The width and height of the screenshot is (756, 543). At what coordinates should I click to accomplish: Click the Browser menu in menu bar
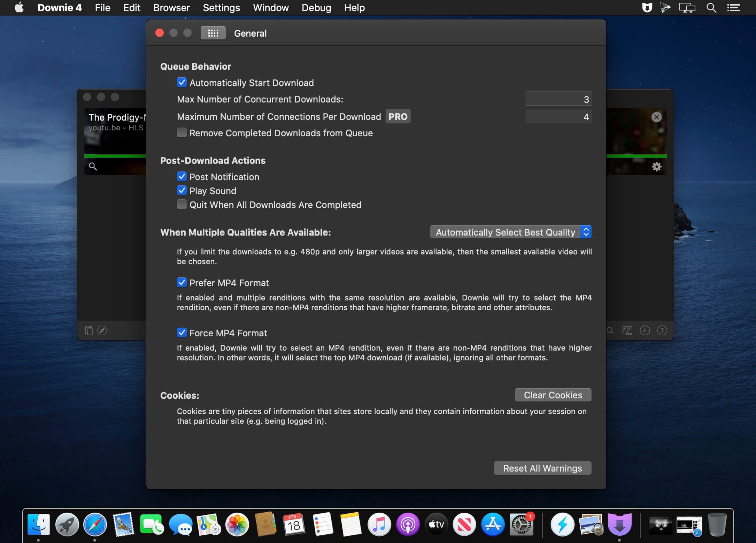coord(171,8)
